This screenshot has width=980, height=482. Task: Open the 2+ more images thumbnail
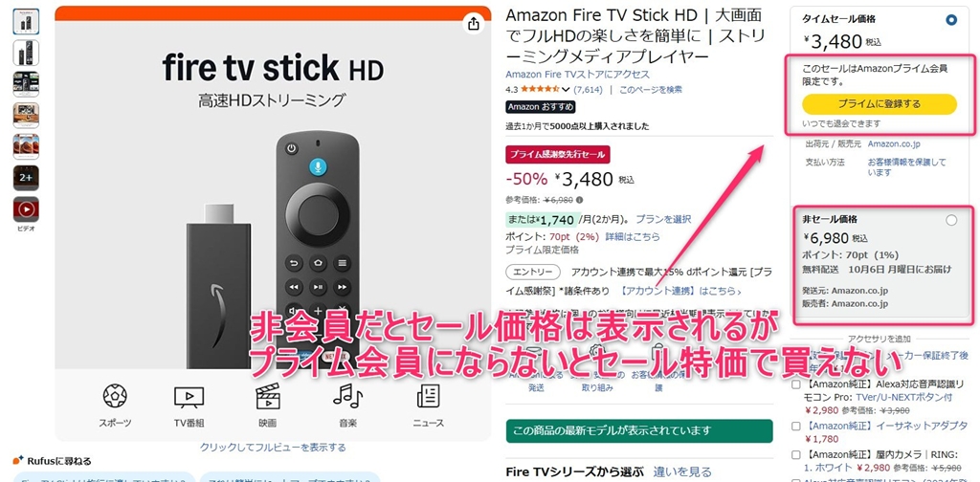pos(26,178)
